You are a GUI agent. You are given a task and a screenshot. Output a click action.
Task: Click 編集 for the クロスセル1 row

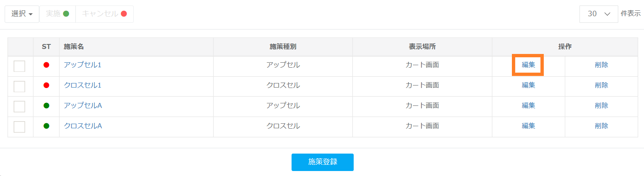pyautogui.click(x=528, y=85)
